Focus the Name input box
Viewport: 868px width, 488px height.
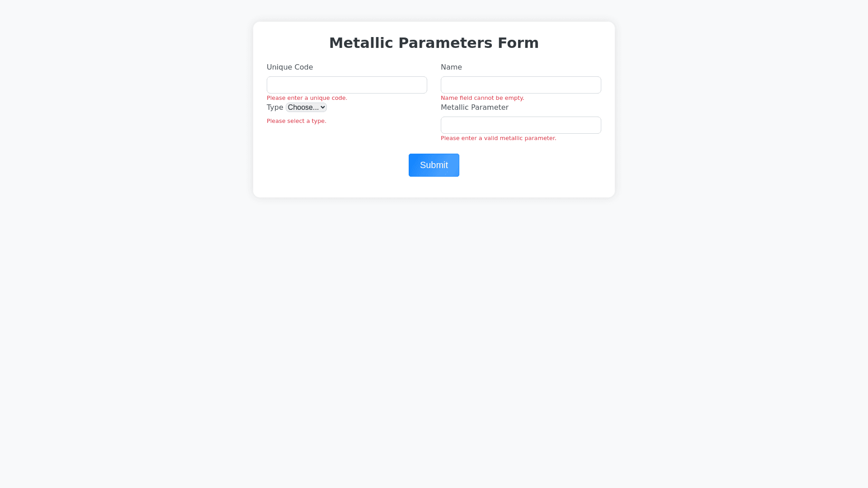click(521, 85)
